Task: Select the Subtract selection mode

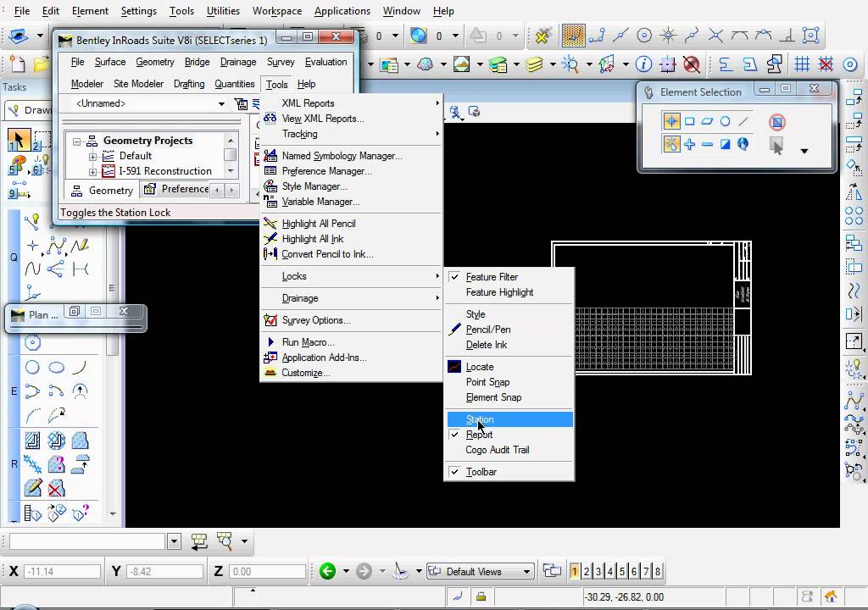Action: [x=707, y=145]
